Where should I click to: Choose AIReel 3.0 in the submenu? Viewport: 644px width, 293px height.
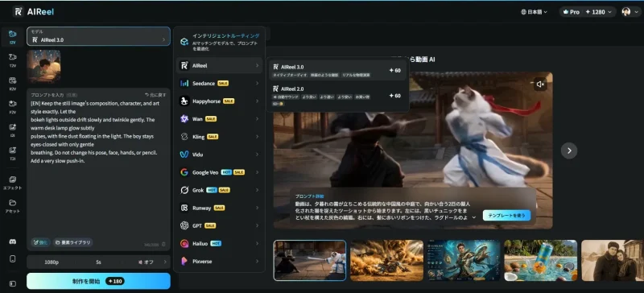337,71
